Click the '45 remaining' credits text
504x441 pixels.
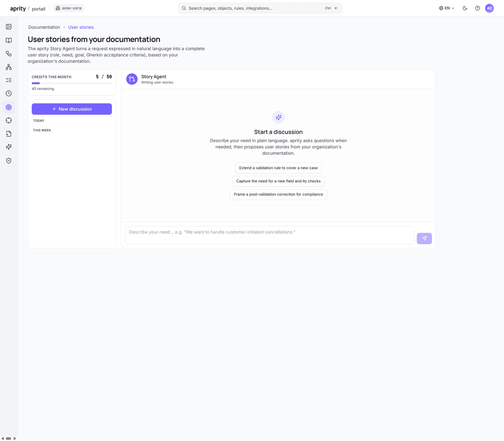coord(43,89)
